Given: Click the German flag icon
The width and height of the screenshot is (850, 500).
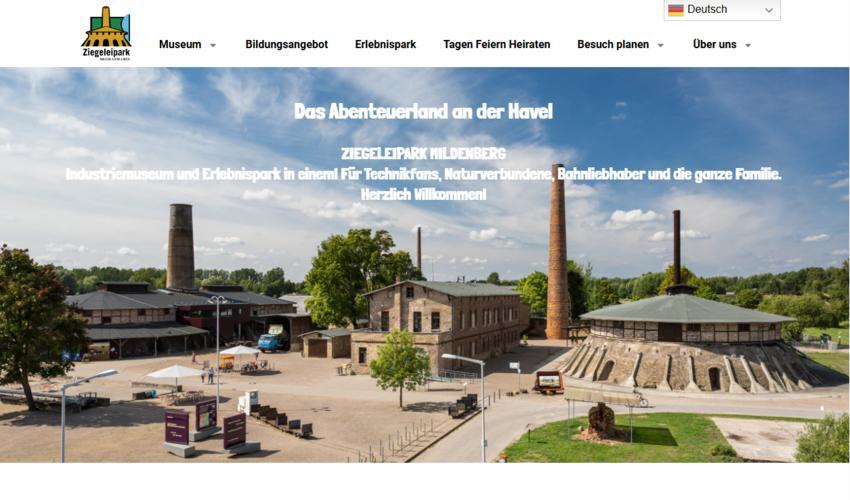Looking at the screenshot, I should click(675, 10).
